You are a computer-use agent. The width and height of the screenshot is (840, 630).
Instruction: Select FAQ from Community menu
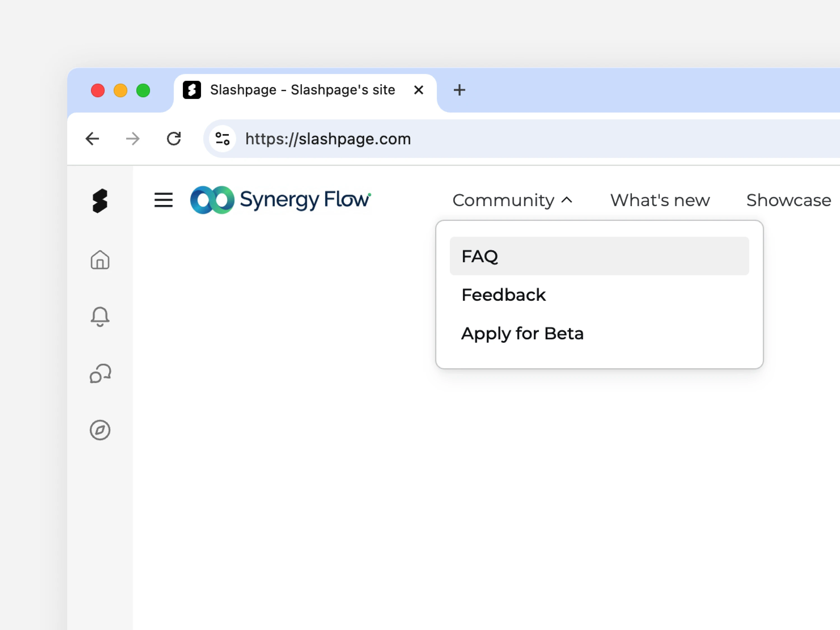[599, 256]
